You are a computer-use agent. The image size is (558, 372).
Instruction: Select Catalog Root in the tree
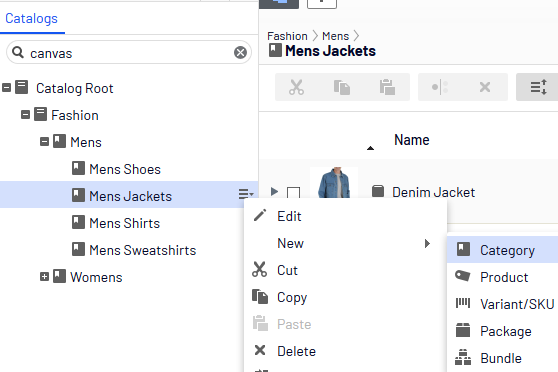pyautogui.click(x=74, y=88)
